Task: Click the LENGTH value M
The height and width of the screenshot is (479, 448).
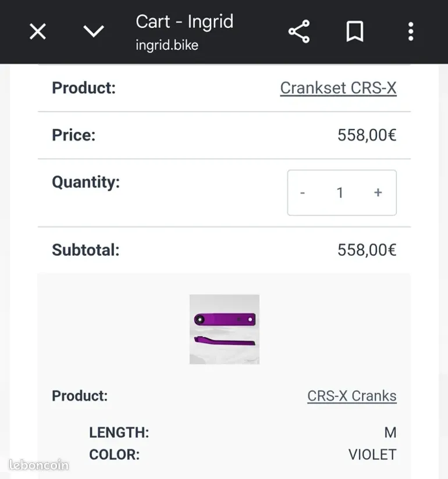Action: tap(390, 432)
